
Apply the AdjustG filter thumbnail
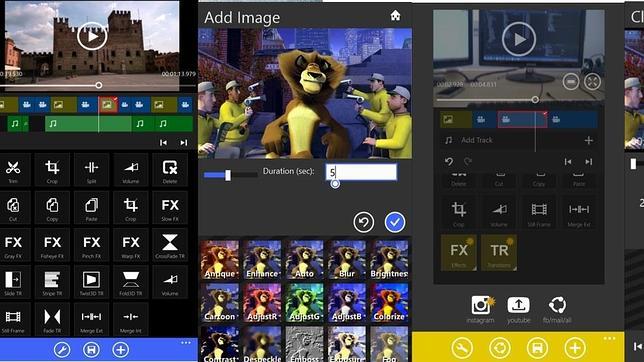click(304, 302)
